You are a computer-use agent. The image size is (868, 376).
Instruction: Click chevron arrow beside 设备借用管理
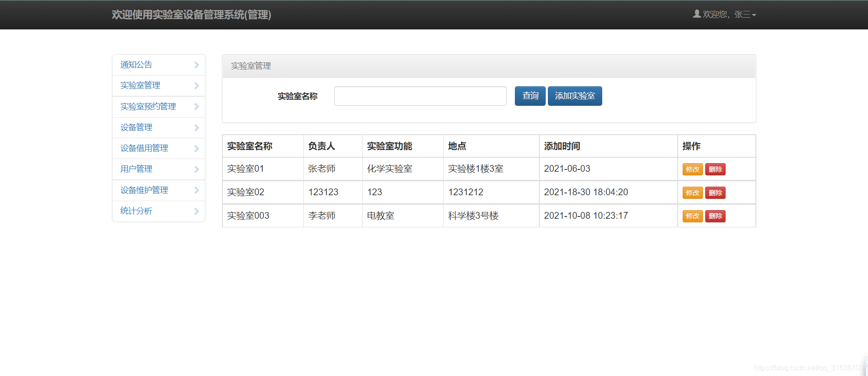point(196,149)
